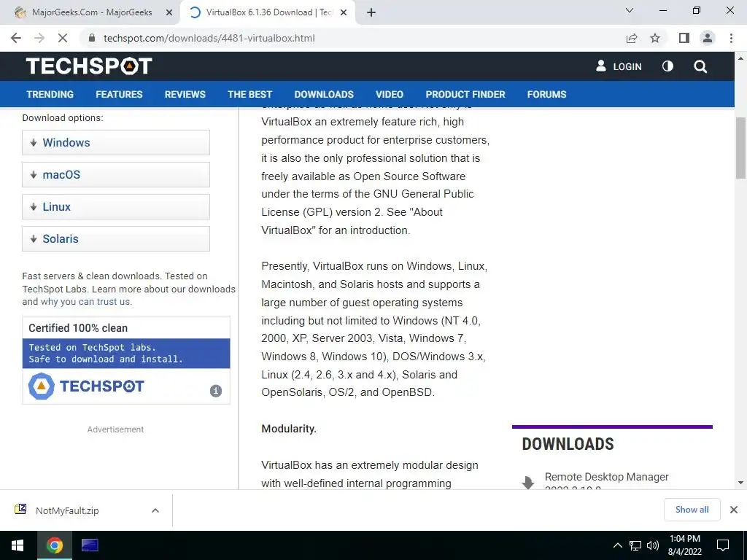Close the downloads bar
Image resolution: width=747 pixels, height=560 pixels.
(x=734, y=510)
